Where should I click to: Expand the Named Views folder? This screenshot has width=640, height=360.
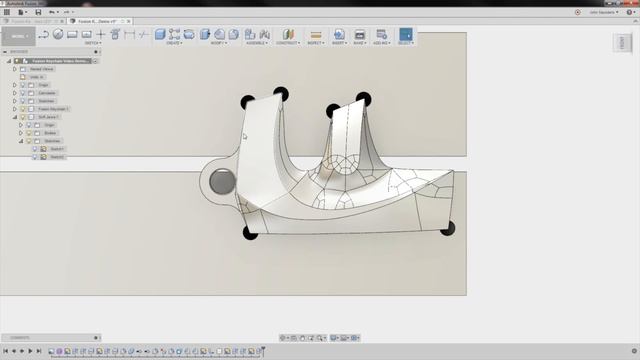pos(15,69)
